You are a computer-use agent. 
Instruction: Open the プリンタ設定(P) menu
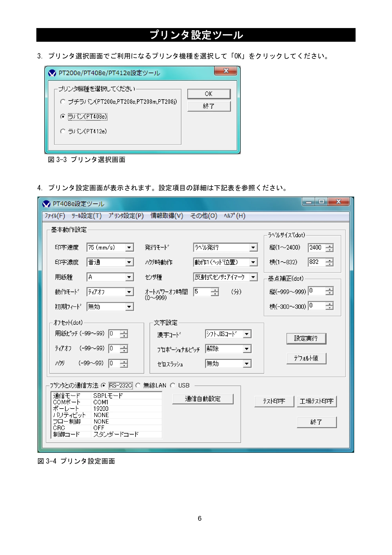[126, 216]
